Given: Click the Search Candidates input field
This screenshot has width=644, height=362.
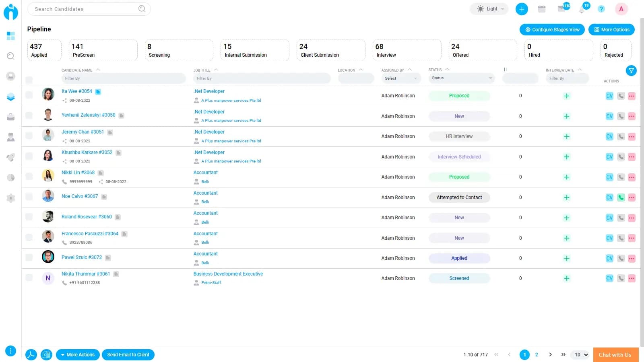Looking at the screenshot, I should [85, 9].
